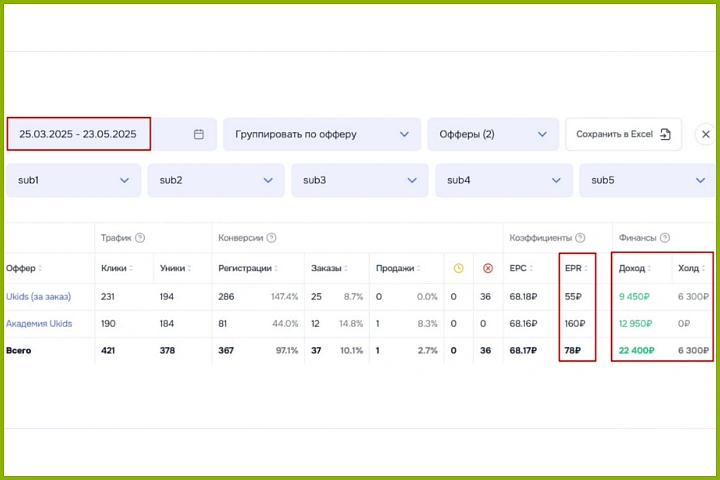Open the sub3 filter dropdown

pos(359,180)
